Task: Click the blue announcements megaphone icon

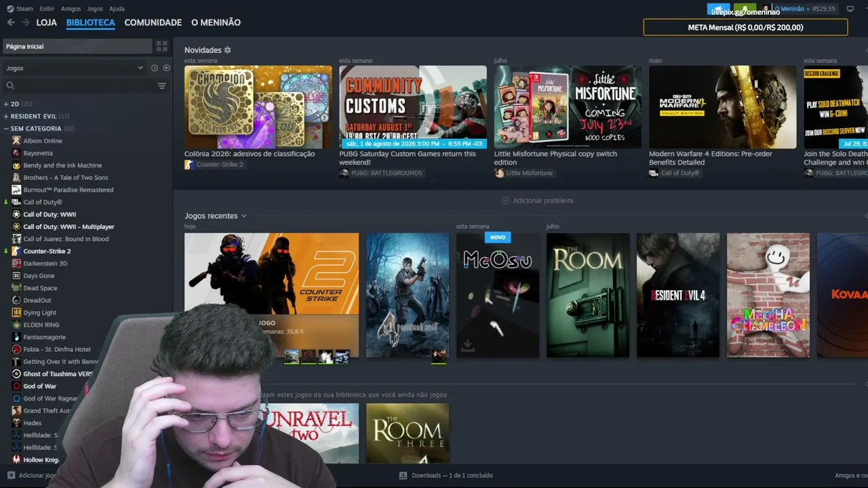Action: point(718,9)
